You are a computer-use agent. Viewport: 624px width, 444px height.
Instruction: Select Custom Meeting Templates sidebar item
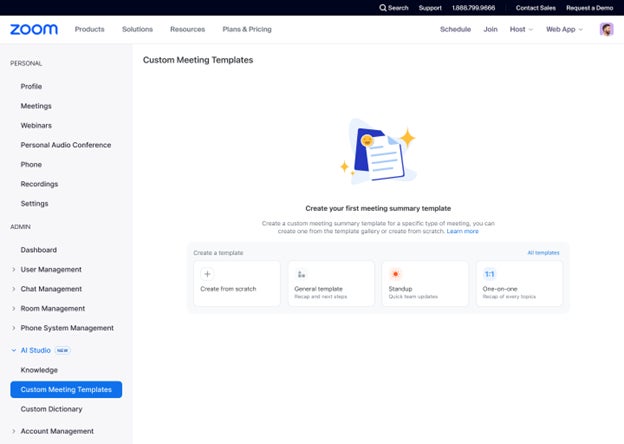[x=66, y=389]
